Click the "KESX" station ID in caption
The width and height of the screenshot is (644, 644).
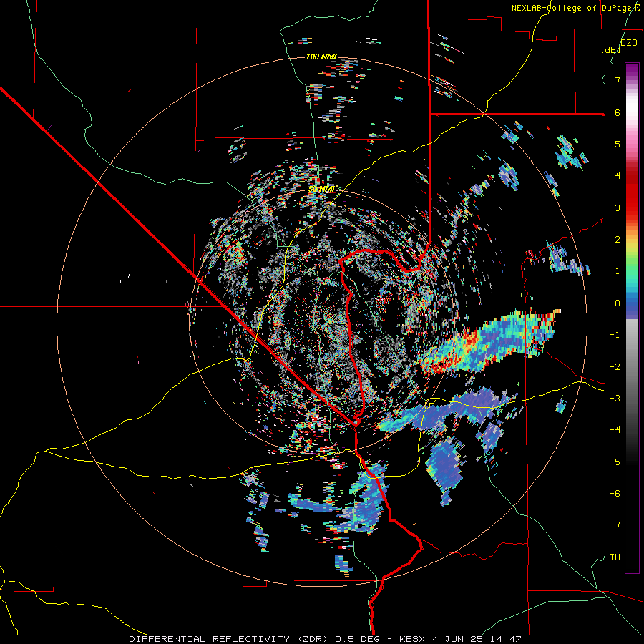pyautogui.click(x=416, y=639)
